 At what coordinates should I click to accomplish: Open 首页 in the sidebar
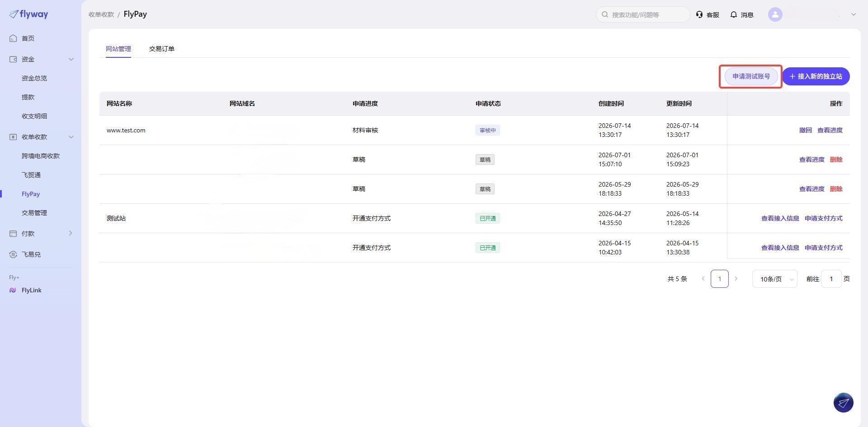coord(28,38)
